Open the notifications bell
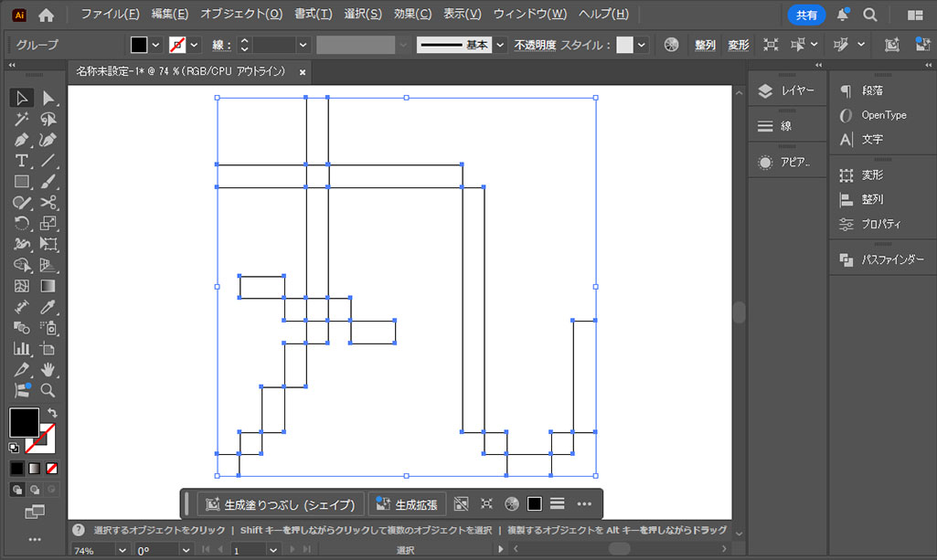Image resolution: width=937 pixels, height=560 pixels. pos(843,15)
